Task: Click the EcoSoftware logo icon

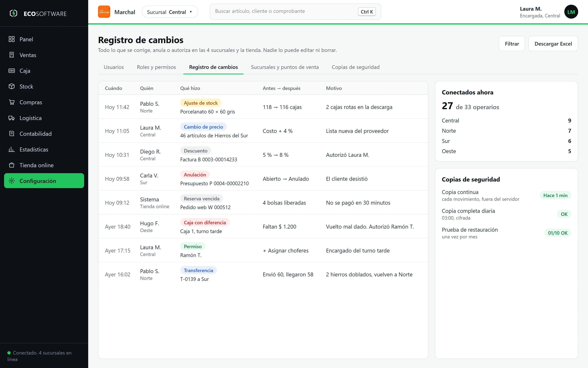Action: tap(13, 13)
